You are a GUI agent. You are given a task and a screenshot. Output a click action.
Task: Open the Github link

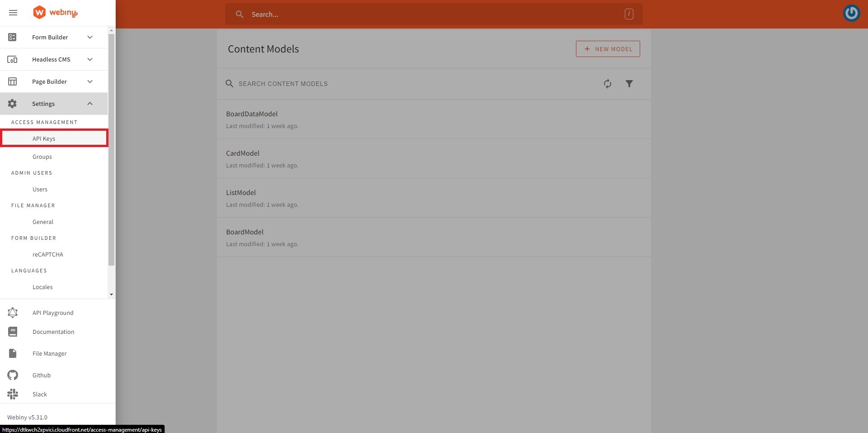(x=42, y=375)
